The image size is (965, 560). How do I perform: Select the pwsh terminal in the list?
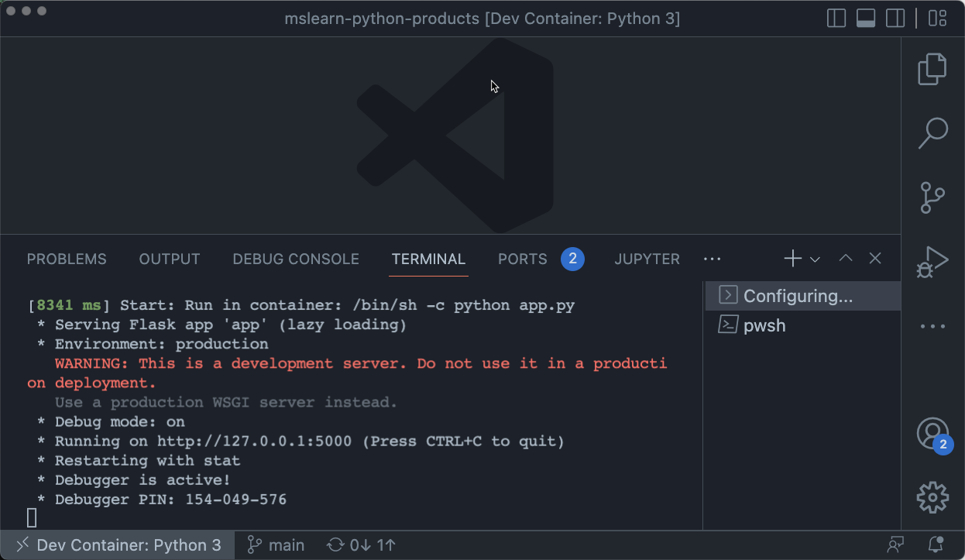pos(767,325)
